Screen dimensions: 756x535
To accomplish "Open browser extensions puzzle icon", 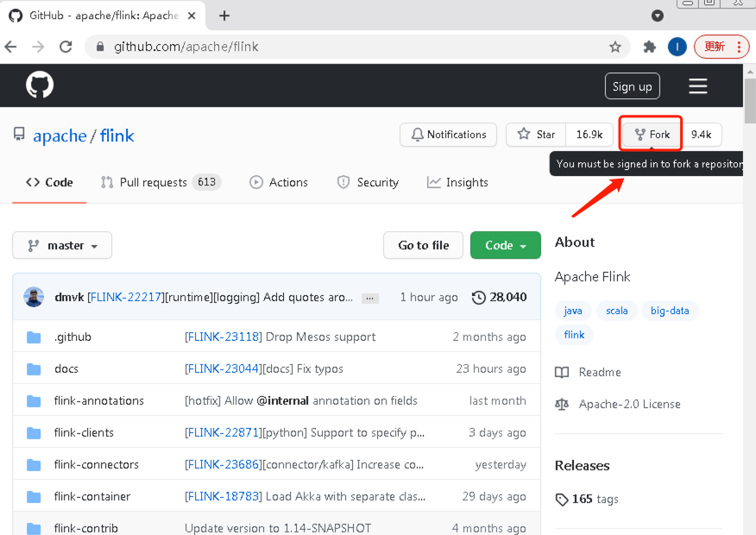I will [650, 47].
